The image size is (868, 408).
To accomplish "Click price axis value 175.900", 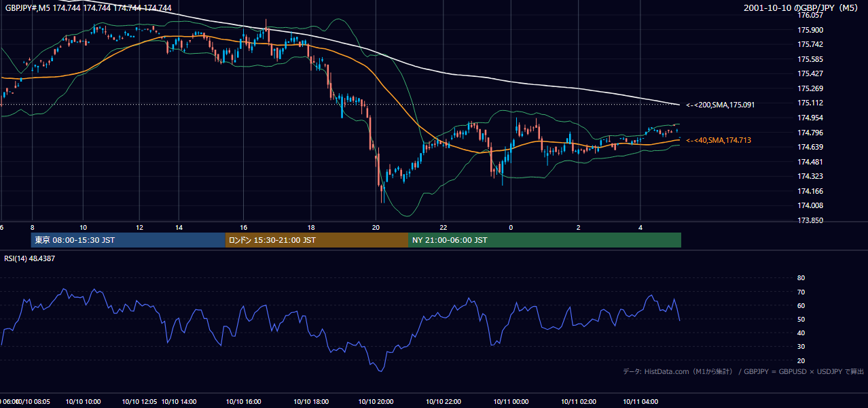I will (810, 30).
